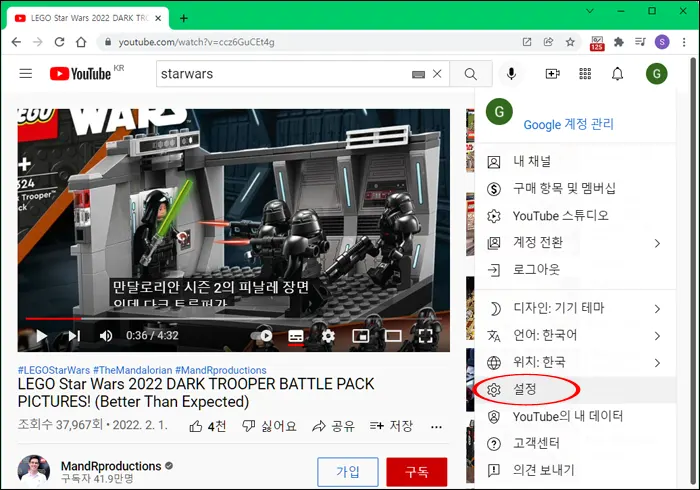Close the LEGO Star Wars tab
The width and height of the screenshot is (700, 490).
click(158, 18)
